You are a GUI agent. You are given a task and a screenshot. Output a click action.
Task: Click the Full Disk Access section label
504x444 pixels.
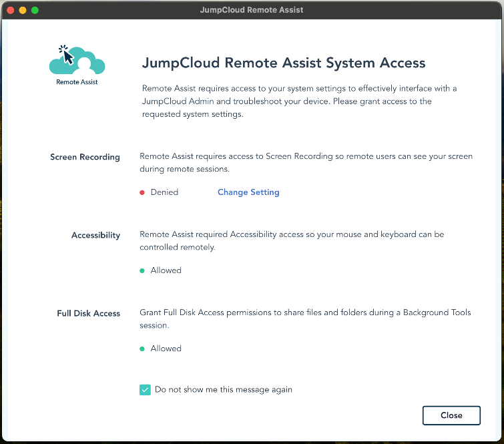[x=88, y=313]
